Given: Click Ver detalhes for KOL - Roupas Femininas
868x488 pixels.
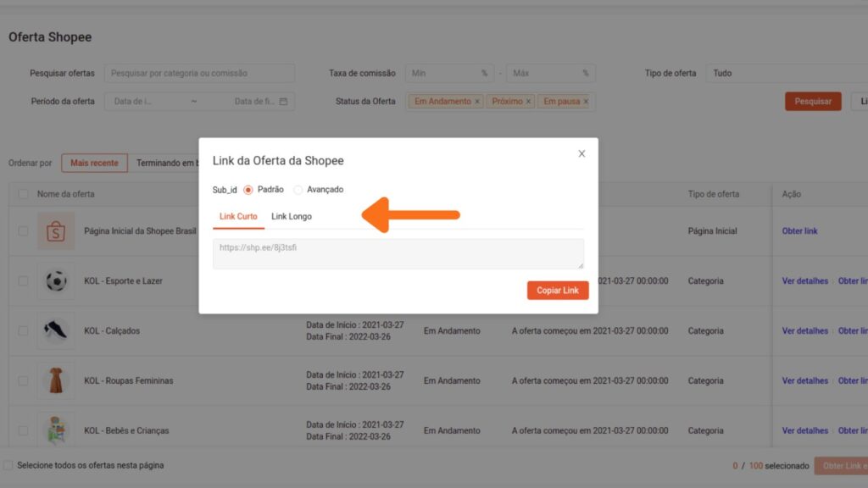Looking at the screenshot, I should point(805,380).
